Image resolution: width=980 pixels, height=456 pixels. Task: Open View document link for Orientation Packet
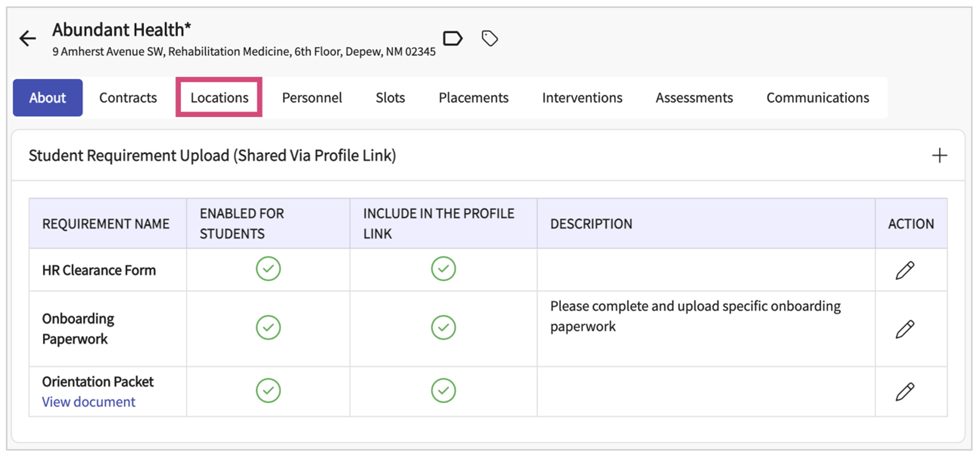[x=88, y=402]
